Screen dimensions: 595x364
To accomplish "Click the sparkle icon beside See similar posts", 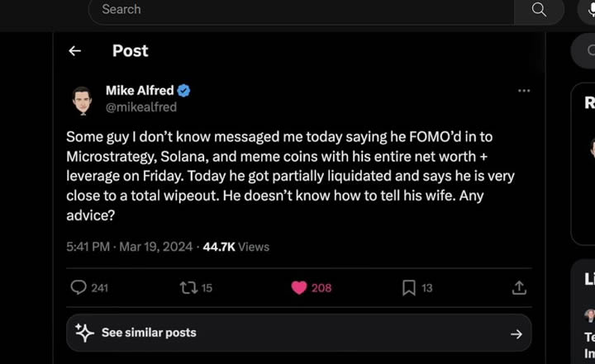I will [x=84, y=333].
